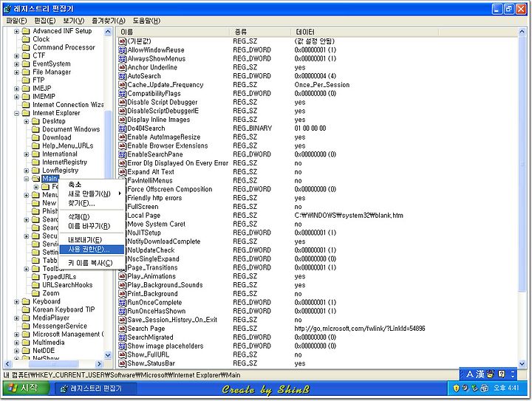Click 레지스트리 편집기 taskbar button

(95, 388)
